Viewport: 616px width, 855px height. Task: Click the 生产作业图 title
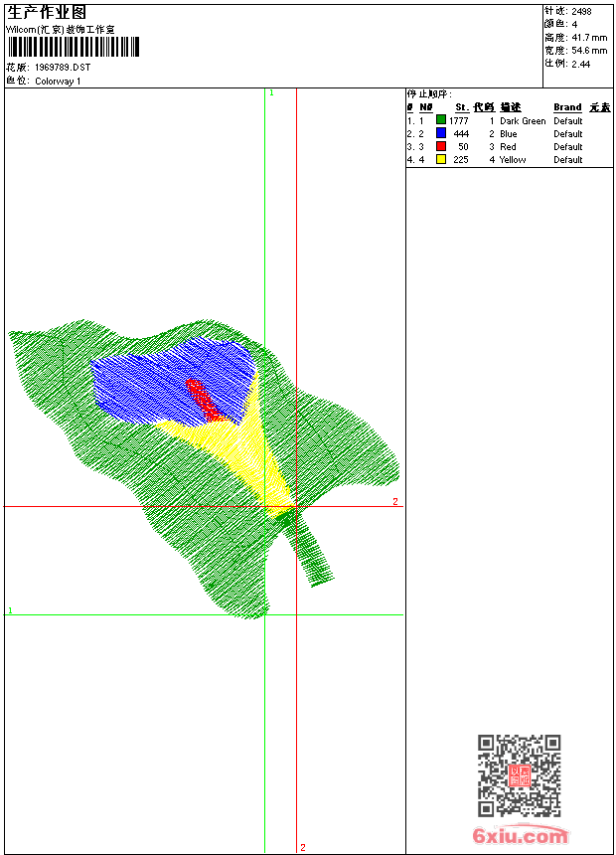click(47, 12)
